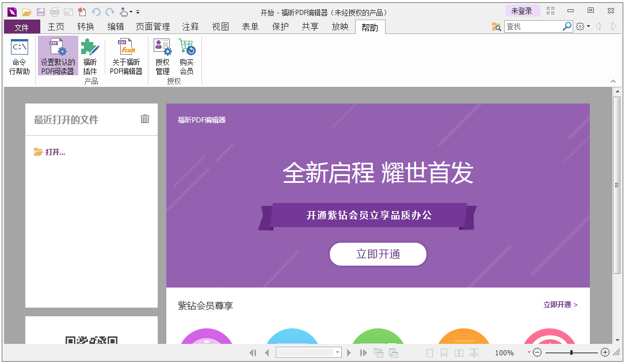Viewport: 625px width, 364px height.
Task: Open the search settings gear dropdown
Action: (x=581, y=26)
